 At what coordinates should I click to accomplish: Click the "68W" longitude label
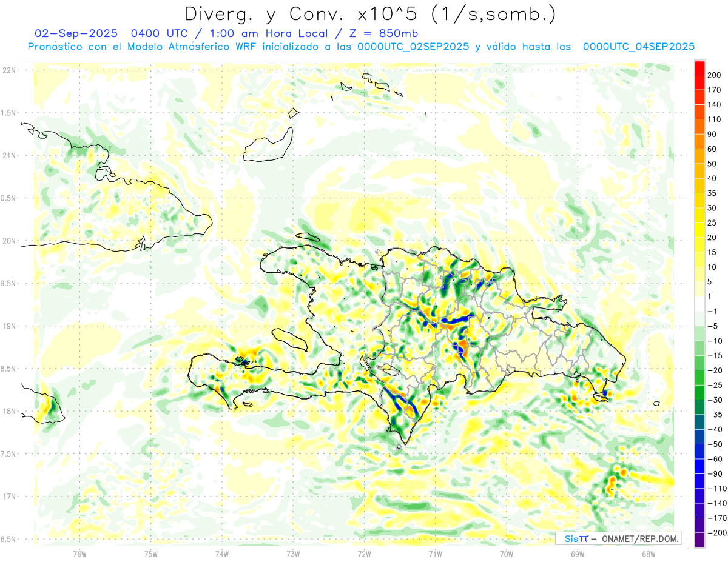pyautogui.click(x=649, y=554)
